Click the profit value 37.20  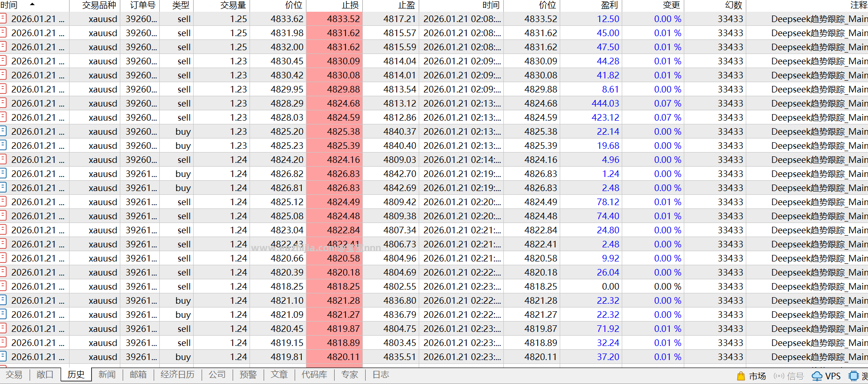pos(608,357)
